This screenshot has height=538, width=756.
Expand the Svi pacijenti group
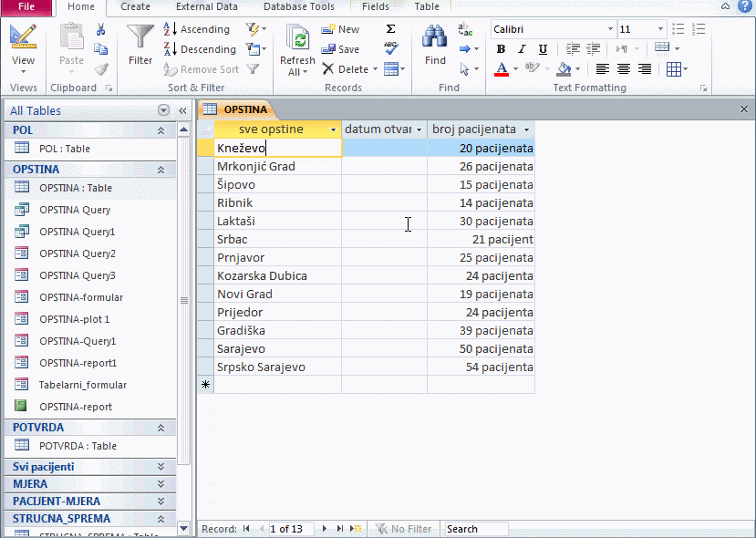click(161, 467)
